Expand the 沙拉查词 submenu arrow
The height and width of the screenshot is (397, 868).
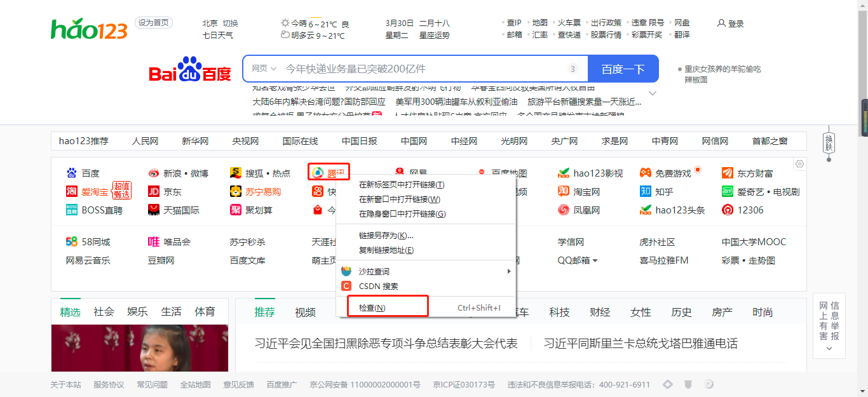point(508,271)
